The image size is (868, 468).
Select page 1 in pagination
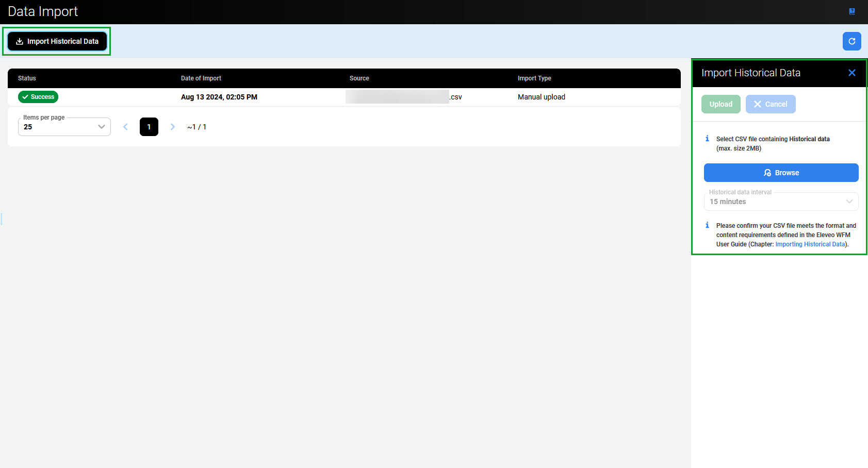click(x=149, y=127)
